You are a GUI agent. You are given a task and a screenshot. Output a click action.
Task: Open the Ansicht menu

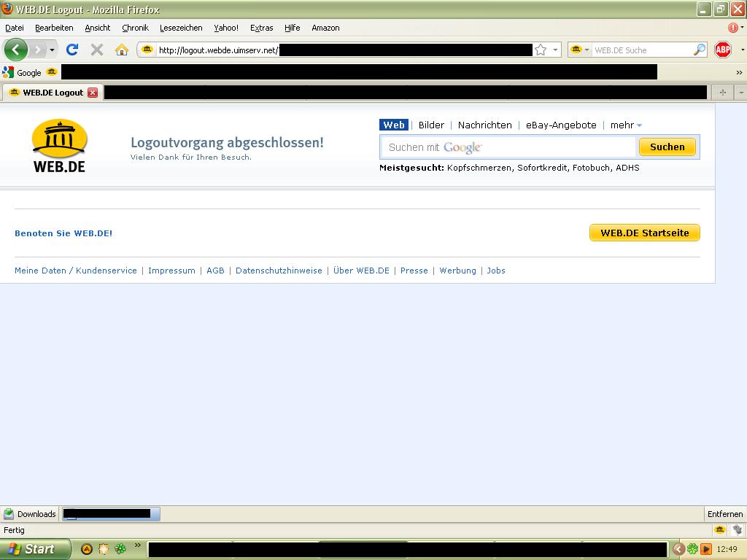tap(97, 28)
